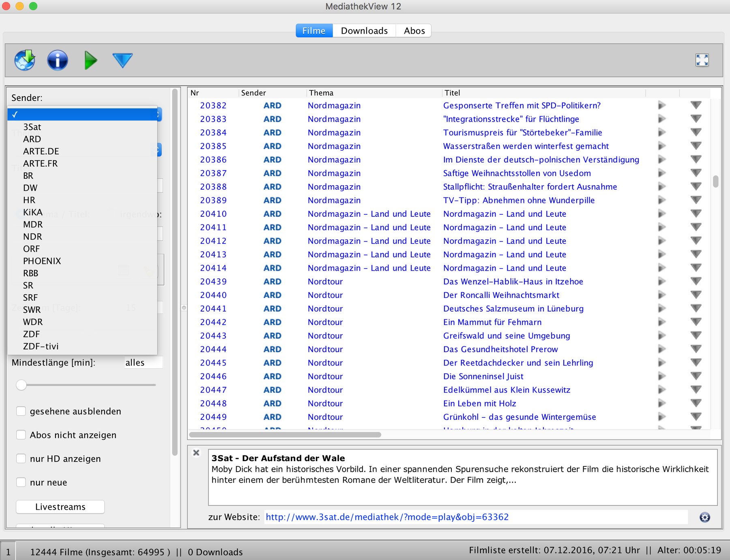
Task: Play film 20445 Reetdachdecker row
Action: click(661, 363)
